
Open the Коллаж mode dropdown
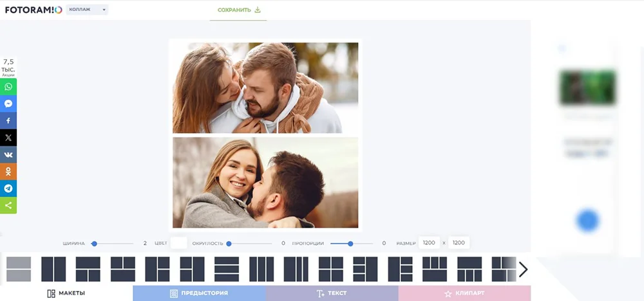87,10
